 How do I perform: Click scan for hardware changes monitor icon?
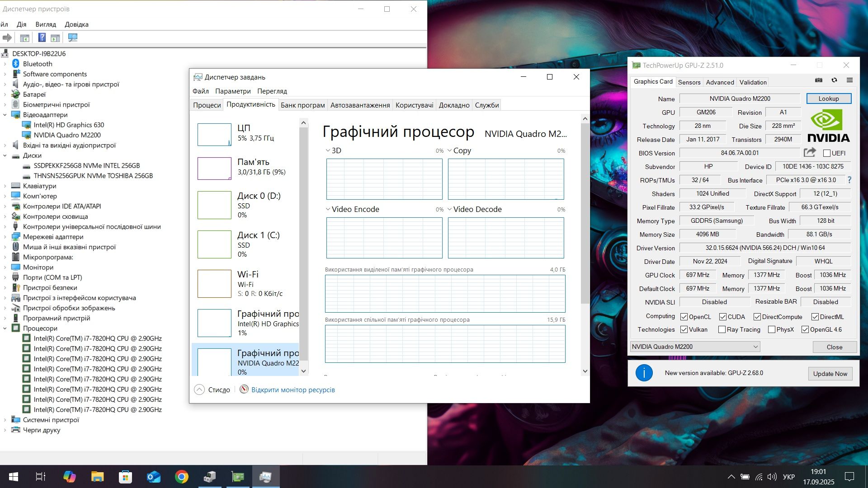pos(72,38)
